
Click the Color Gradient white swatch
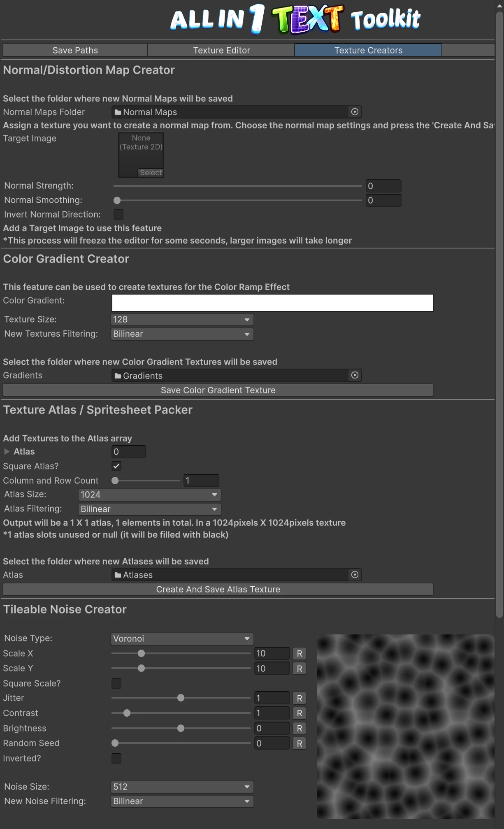(272, 303)
